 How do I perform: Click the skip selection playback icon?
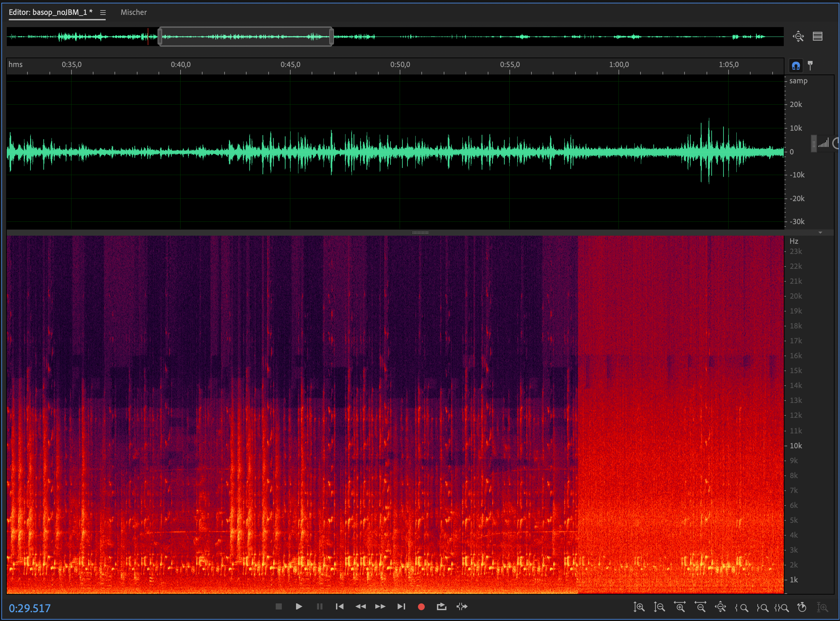tap(462, 606)
